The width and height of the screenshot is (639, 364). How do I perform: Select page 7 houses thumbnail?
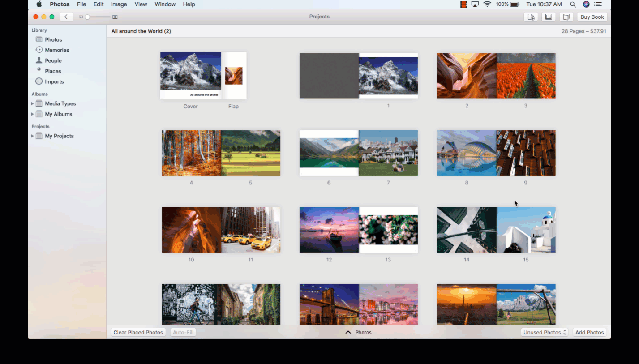tap(388, 153)
